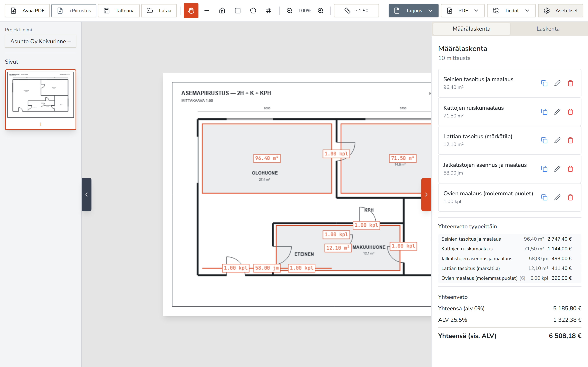The height and width of the screenshot is (367, 588).
Task: Select the pan hand tool
Action: [x=191, y=10]
